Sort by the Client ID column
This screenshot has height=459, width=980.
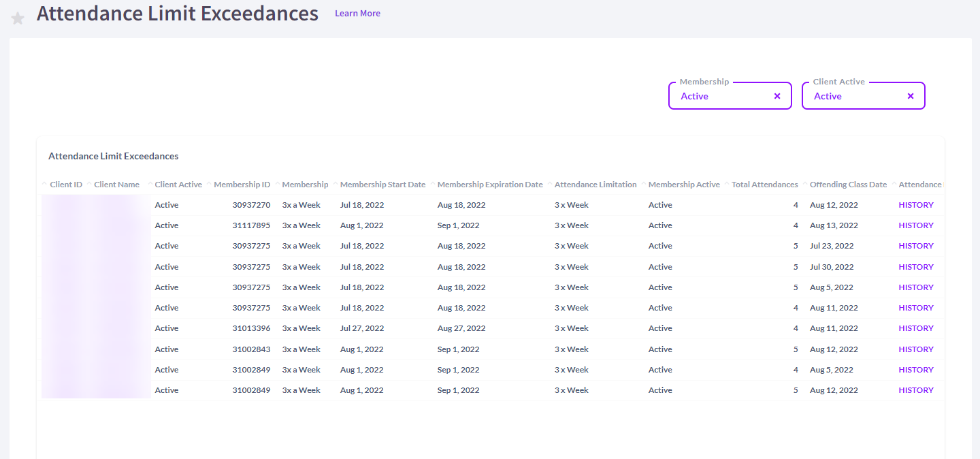pos(66,185)
